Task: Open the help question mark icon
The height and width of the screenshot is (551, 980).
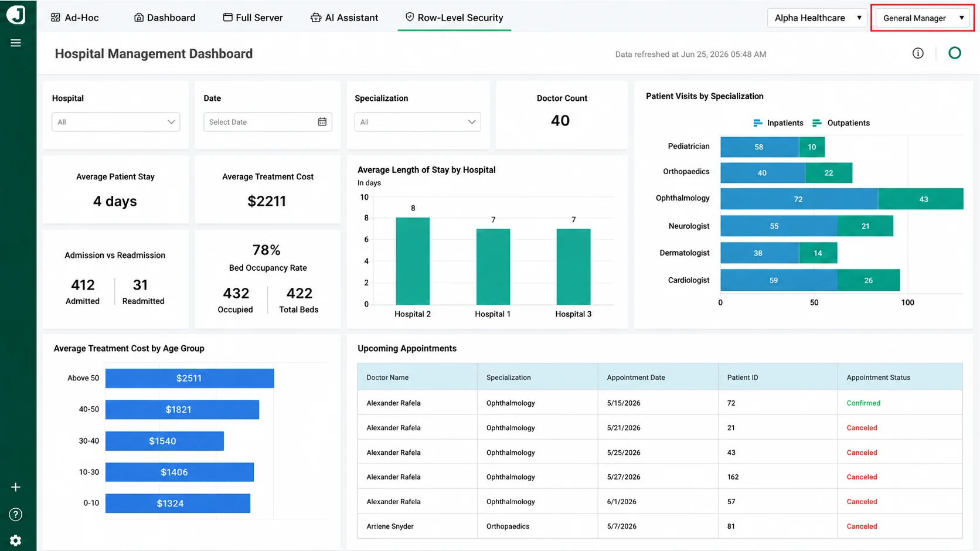Action: (x=16, y=515)
